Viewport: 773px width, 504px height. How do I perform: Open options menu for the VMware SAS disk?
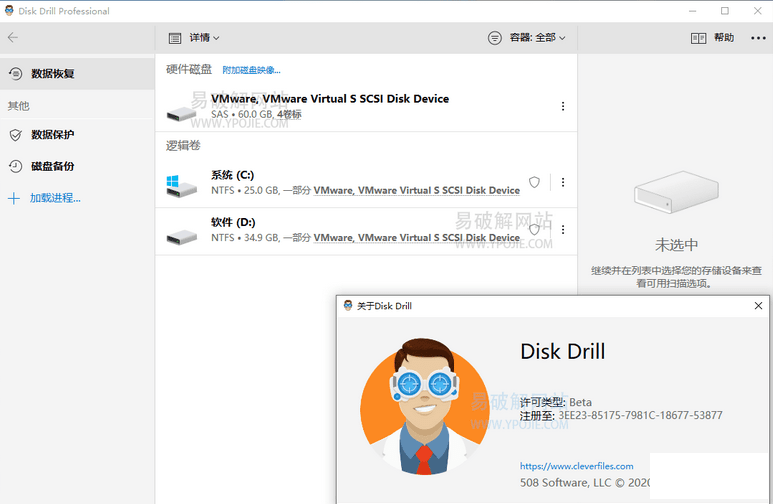click(x=563, y=106)
